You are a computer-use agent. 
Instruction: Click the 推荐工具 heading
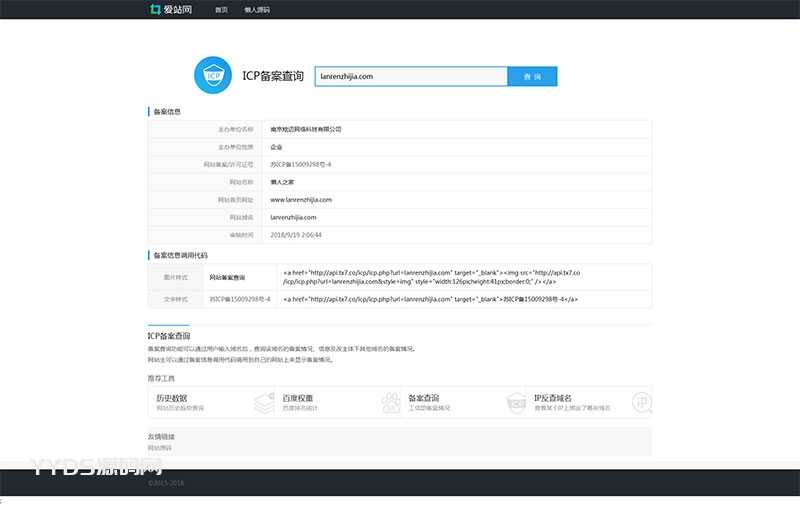(161, 378)
